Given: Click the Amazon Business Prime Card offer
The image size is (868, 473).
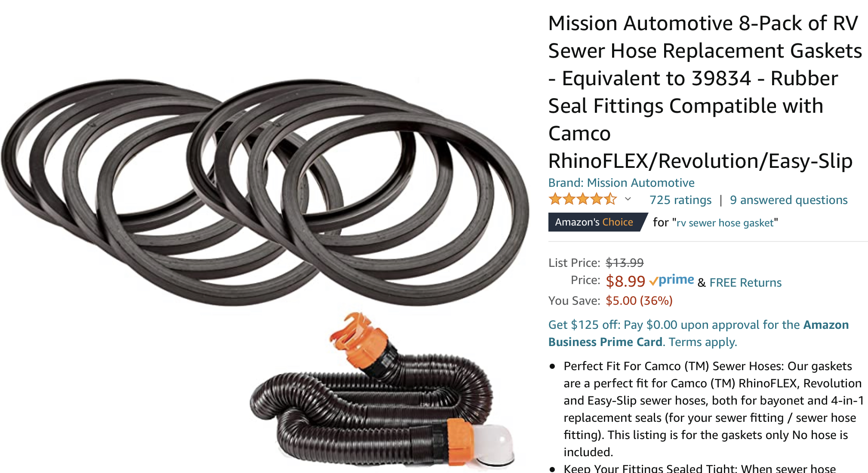Looking at the screenshot, I should pyautogui.click(x=699, y=333).
